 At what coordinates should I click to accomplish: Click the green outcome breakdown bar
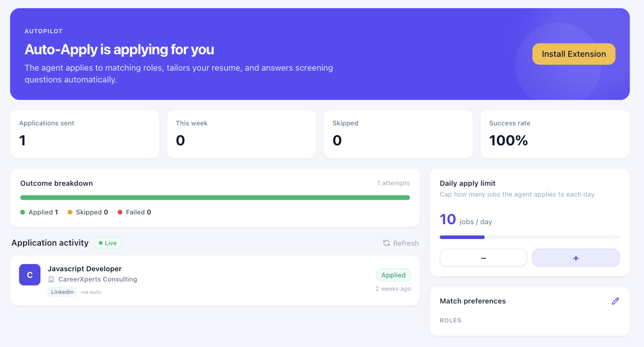215,198
